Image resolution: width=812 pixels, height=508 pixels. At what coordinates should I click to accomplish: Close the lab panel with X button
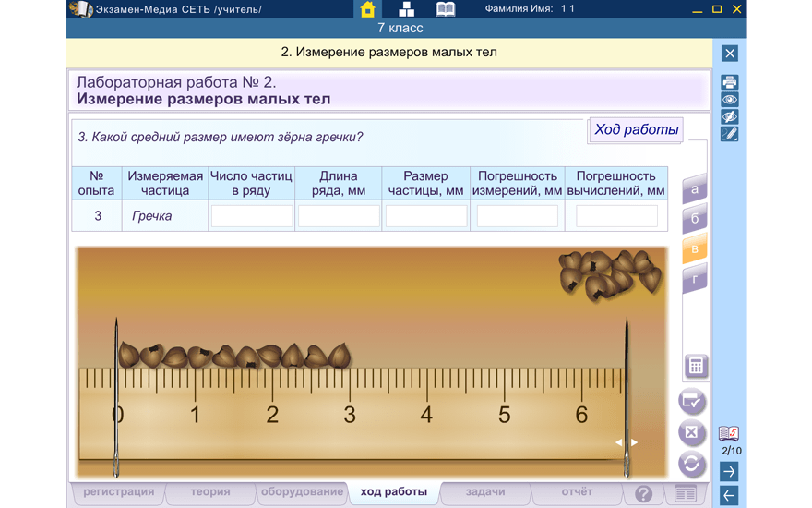point(729,54)
